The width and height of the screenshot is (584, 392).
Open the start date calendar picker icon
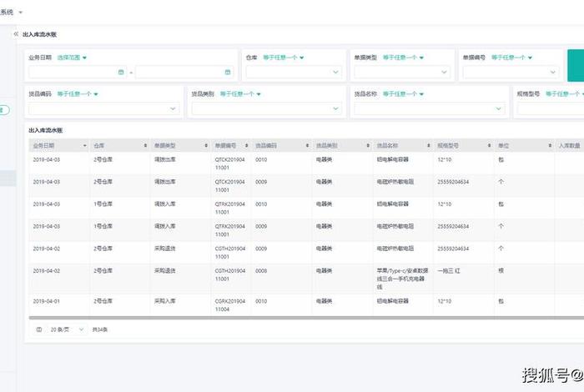click(x=121, y=73)
